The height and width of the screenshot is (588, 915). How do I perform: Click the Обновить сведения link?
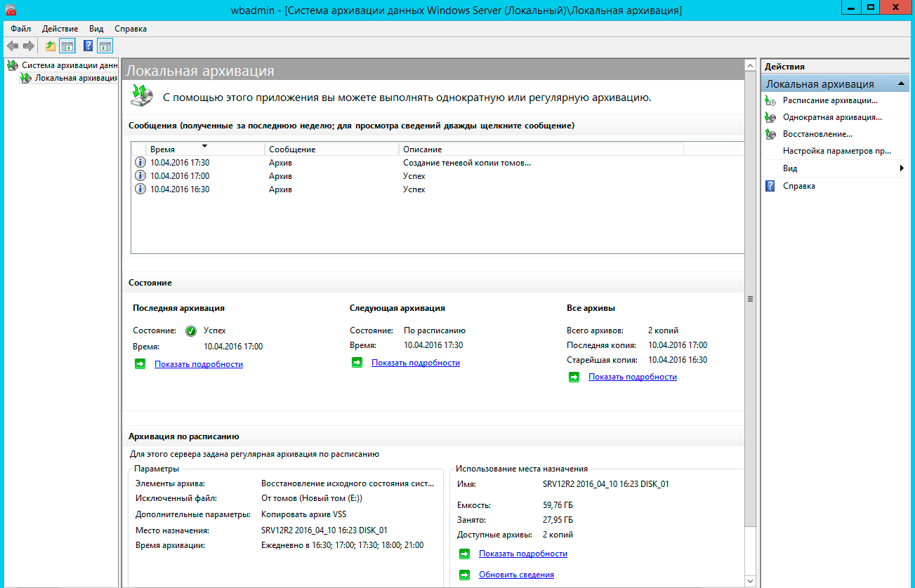(x=516, y=575)
